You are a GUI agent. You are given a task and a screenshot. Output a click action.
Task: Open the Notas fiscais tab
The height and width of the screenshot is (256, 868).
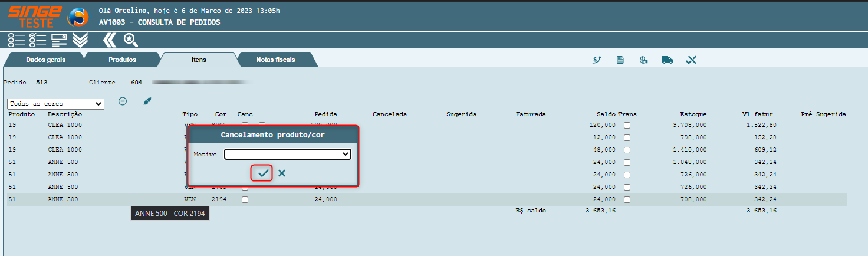275,60
